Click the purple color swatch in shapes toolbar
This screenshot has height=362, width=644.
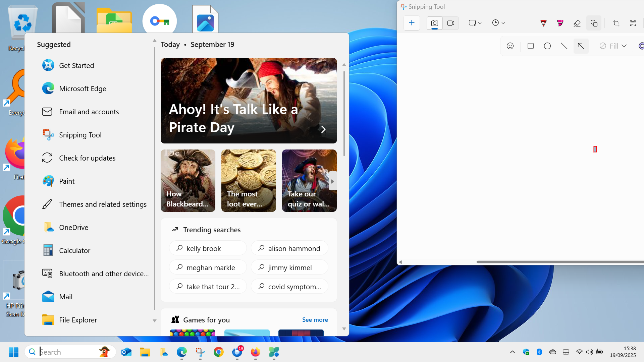tap(641, 46)
